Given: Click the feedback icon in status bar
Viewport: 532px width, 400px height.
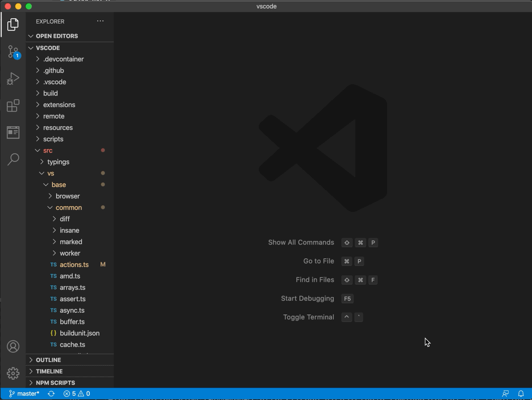Looking at the screenshot, I should click(x=505, y=394).
